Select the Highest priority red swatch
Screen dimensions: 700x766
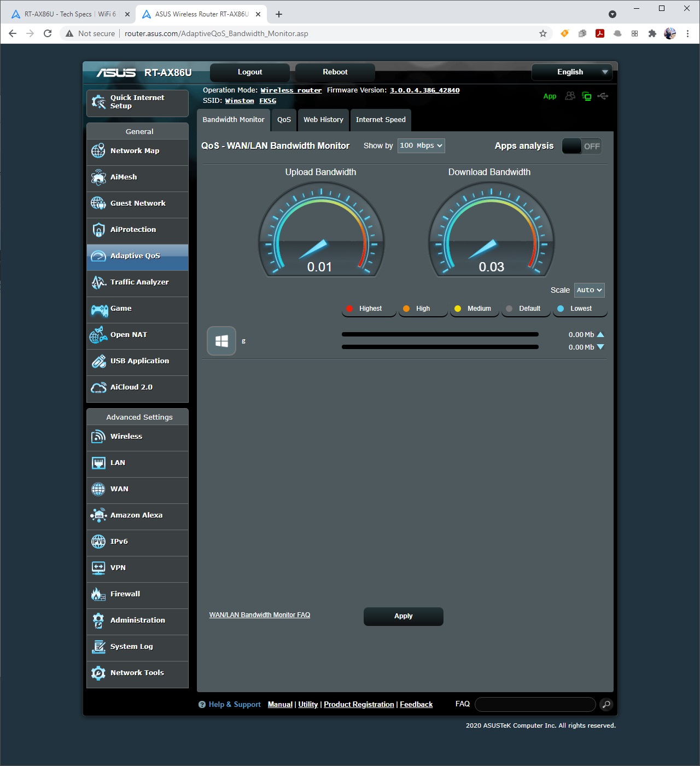tap(349, 309)
